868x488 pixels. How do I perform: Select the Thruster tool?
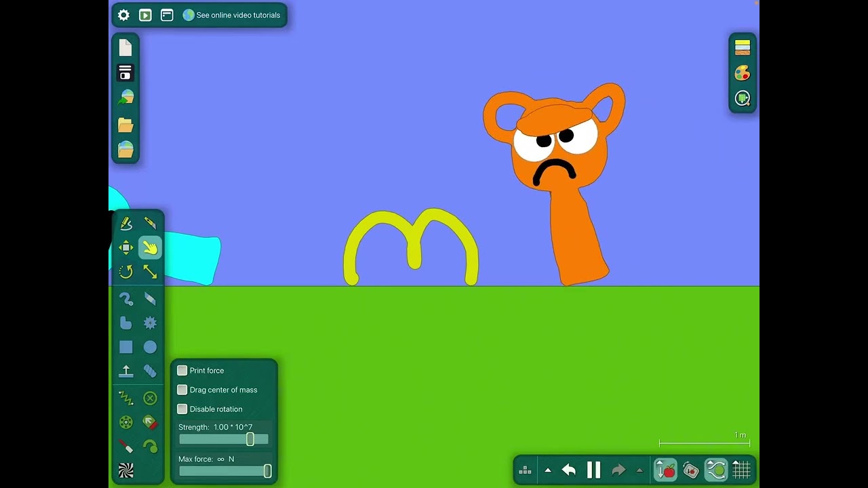(x=150, y=422)
